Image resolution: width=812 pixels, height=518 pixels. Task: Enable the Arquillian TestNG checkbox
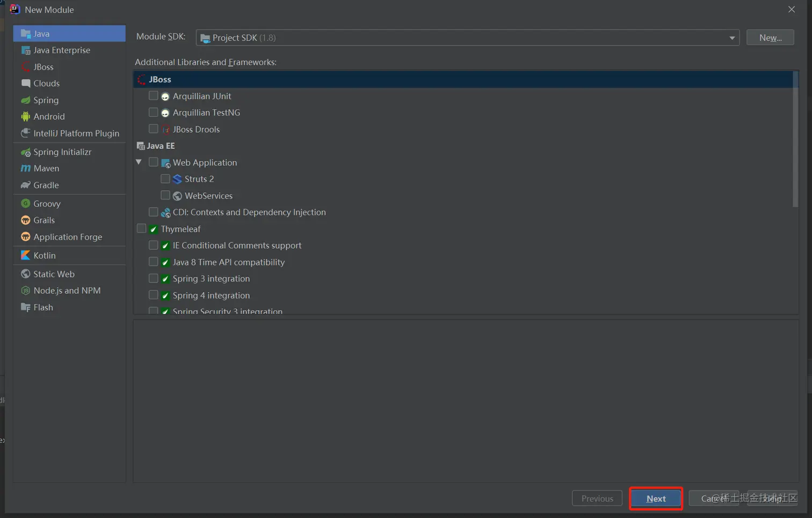[x=154, y=112]
